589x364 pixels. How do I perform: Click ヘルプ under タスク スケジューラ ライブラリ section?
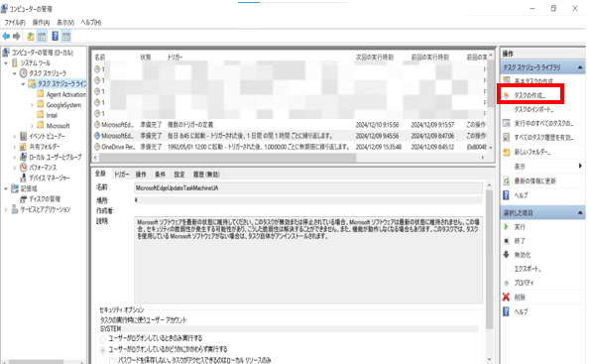point(521,195)
